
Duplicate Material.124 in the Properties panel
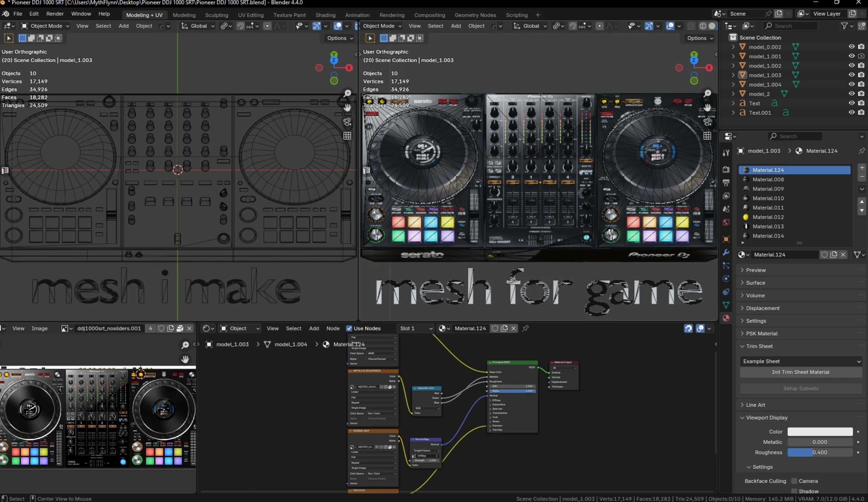click(834, 254)
